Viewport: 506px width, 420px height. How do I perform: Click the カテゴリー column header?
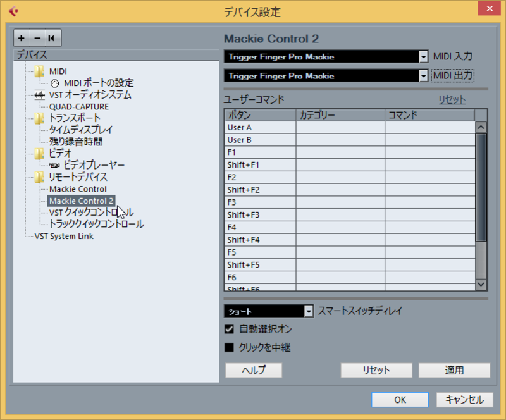coord(340,115)
